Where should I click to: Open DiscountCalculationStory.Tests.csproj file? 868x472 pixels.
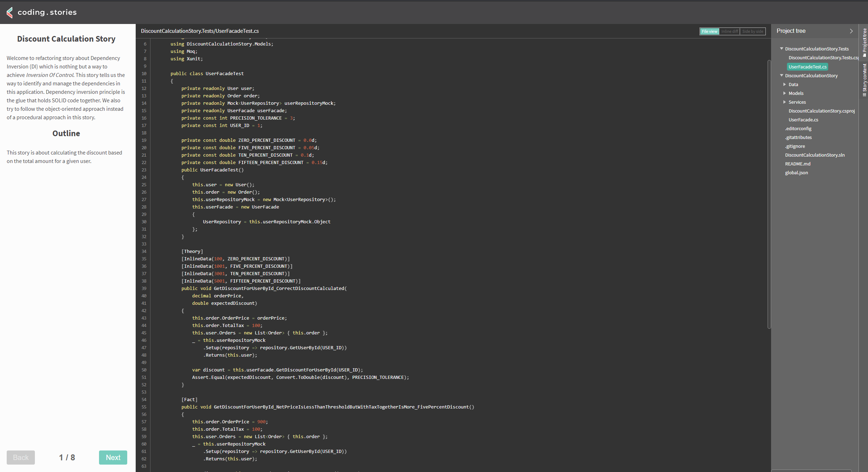[823, 58]
